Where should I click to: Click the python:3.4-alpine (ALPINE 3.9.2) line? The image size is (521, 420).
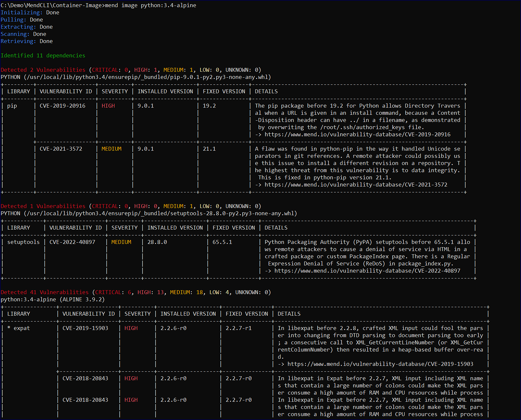coord(52,299)
